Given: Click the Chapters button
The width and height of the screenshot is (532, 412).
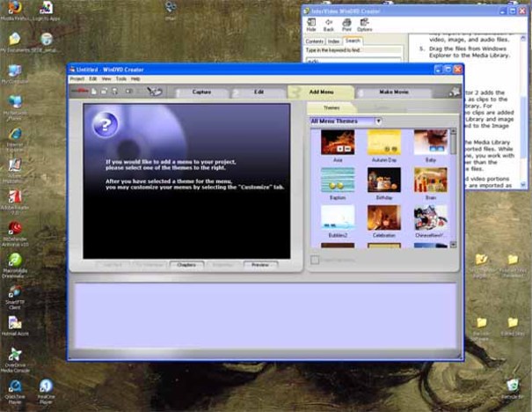Looking at the screenshot, I should (186, 265).
